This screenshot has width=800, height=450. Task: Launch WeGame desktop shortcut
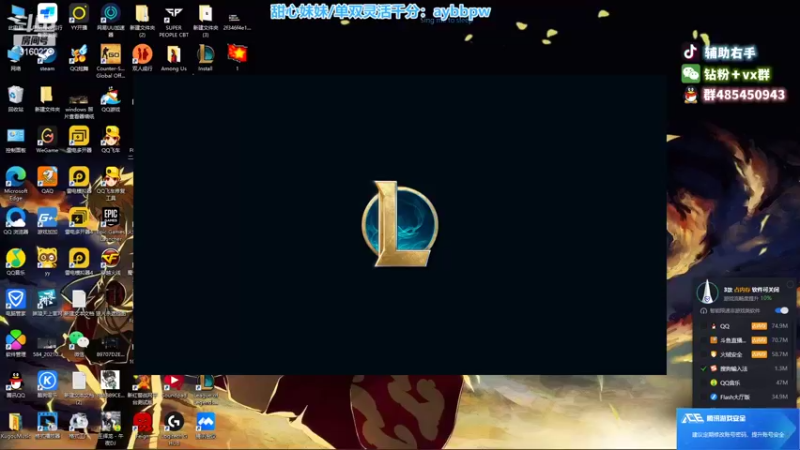coord(47,139)
